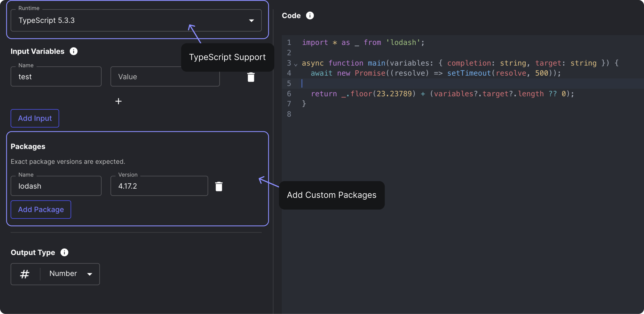The image size is (644, 314).
Task: Delete the test input variable
Action: 251,77
